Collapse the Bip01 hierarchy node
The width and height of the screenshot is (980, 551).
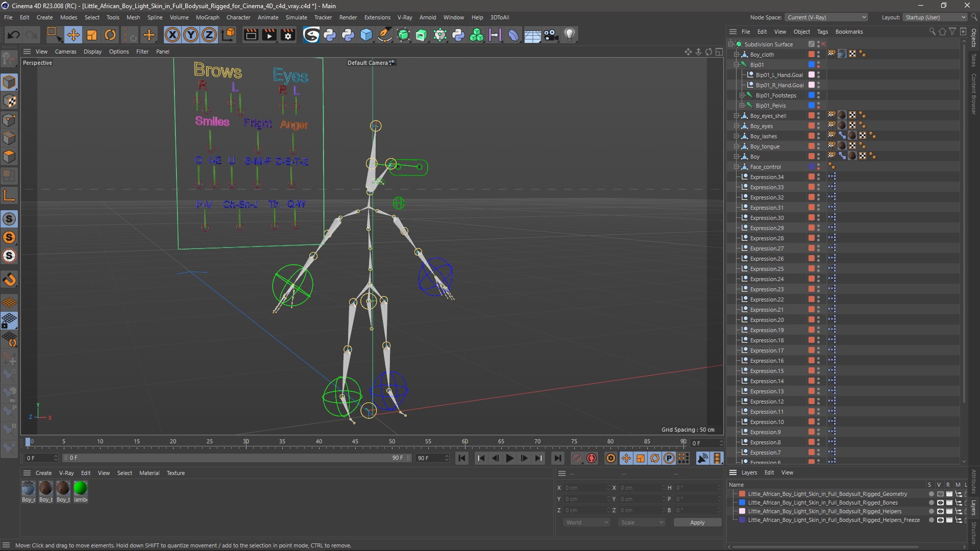pyautogui.click(x=737, y=65)
